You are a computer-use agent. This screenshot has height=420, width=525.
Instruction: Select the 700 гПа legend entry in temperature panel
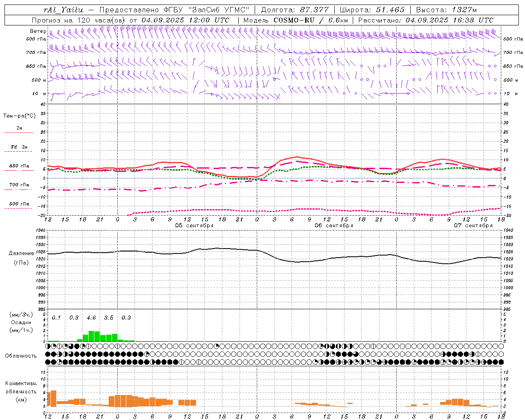click(19, 185)
